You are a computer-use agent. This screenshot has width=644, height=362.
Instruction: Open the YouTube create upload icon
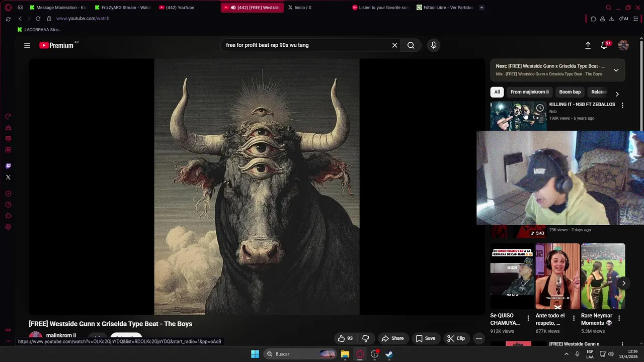(588, 45)
